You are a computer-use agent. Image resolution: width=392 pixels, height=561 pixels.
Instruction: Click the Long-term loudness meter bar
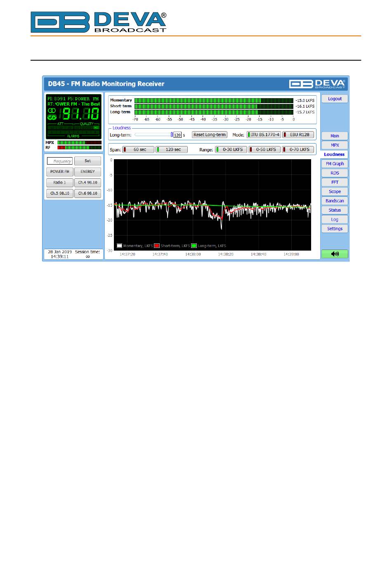coord(214,112)
